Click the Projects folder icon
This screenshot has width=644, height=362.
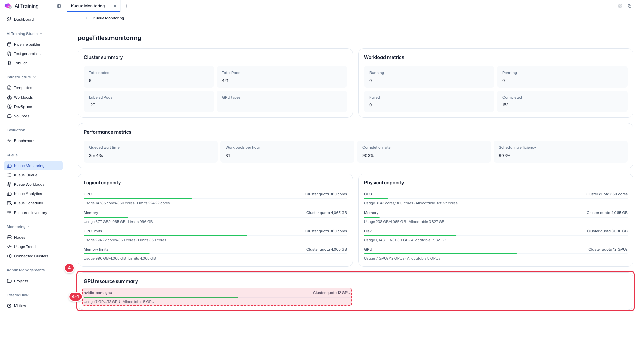(x=9, y=281)
